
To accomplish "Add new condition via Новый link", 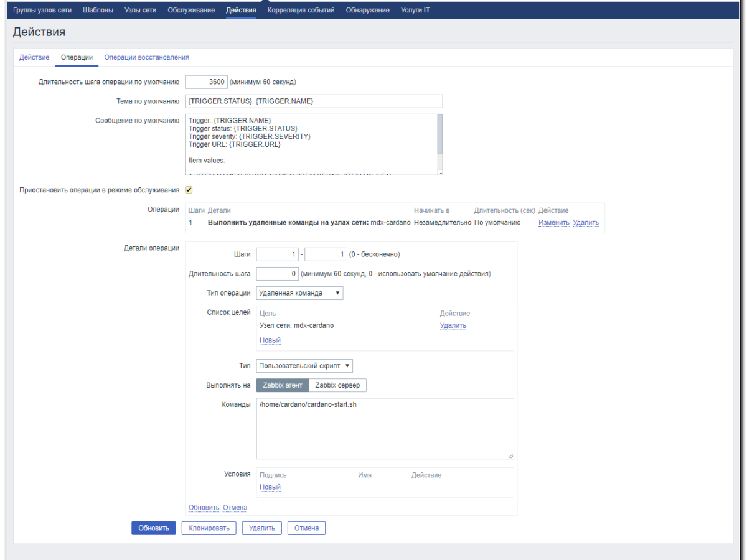I will pyautogui.click(x=270, y=487).
